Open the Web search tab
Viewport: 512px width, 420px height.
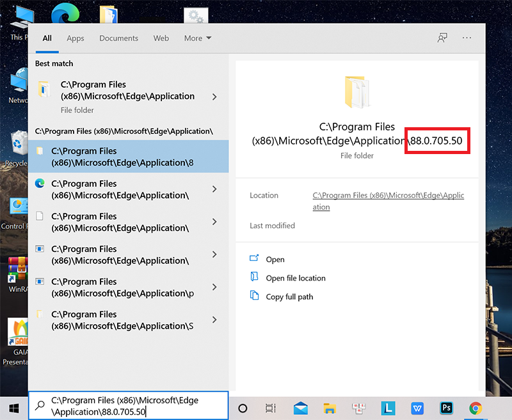(161, 38)
